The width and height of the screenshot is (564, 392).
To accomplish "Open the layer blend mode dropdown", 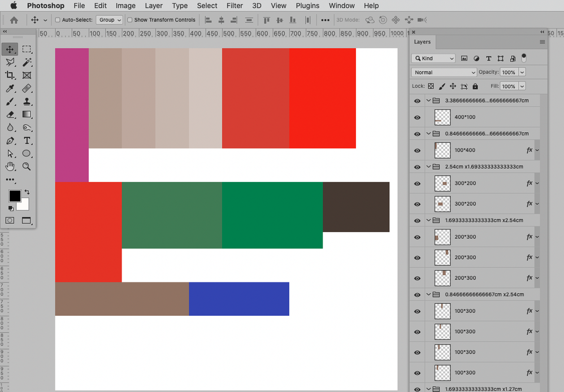I will tap(444, 72).
